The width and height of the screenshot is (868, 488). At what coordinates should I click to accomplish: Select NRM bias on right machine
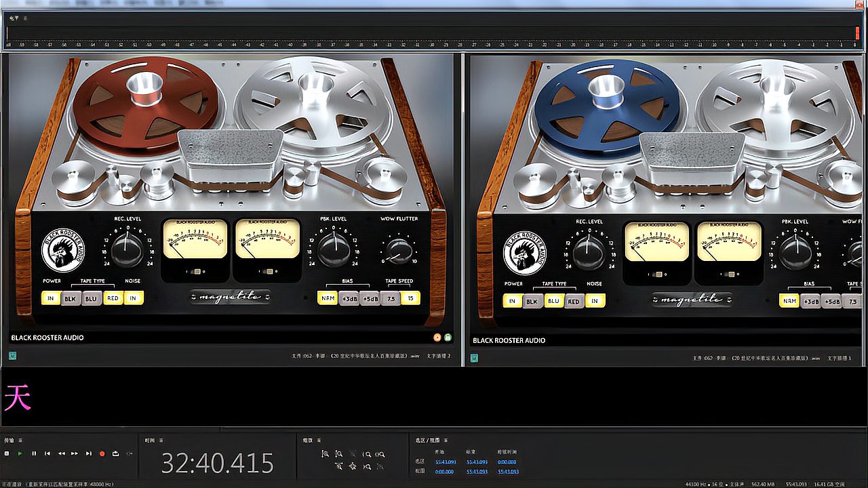pyautogui.click(x=789, y=301)
